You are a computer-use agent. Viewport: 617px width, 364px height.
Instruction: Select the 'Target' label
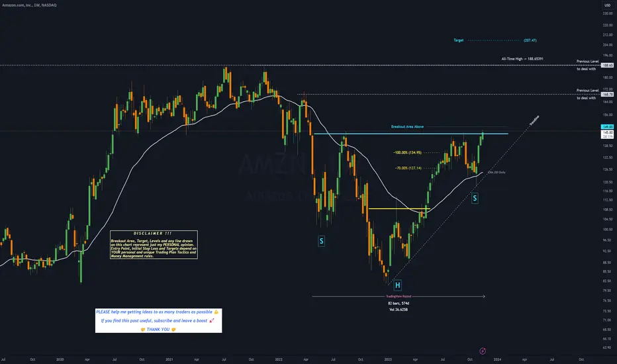(x=458, y=40)
